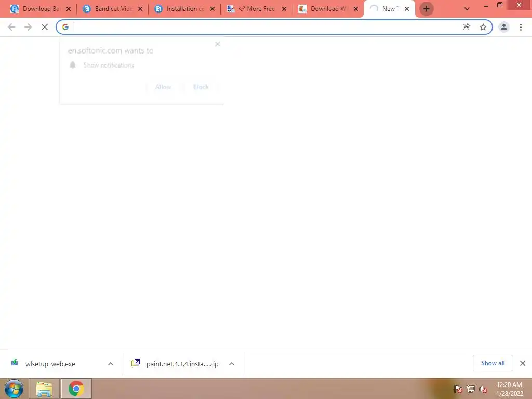Close the downloads bar
The image size is (532, 399).
pyautogui.click(x=523, y=363)
